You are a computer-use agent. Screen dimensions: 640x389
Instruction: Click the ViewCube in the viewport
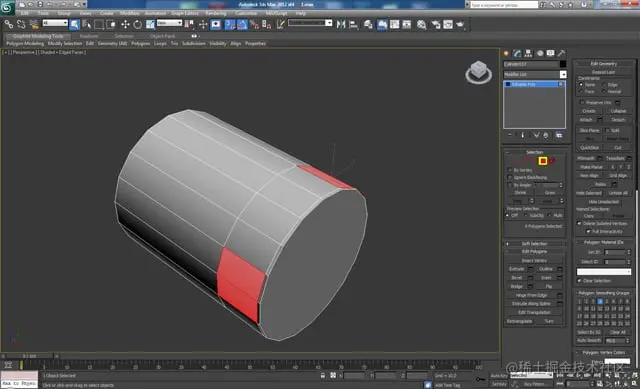478,73
